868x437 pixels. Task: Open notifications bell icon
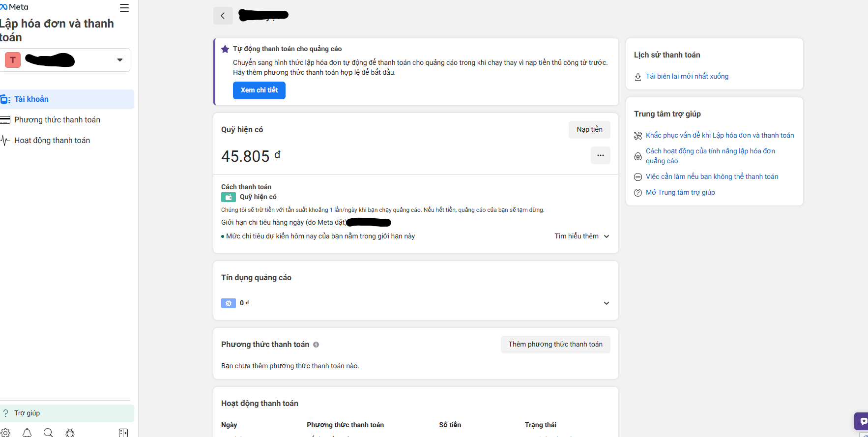[27, 433]
